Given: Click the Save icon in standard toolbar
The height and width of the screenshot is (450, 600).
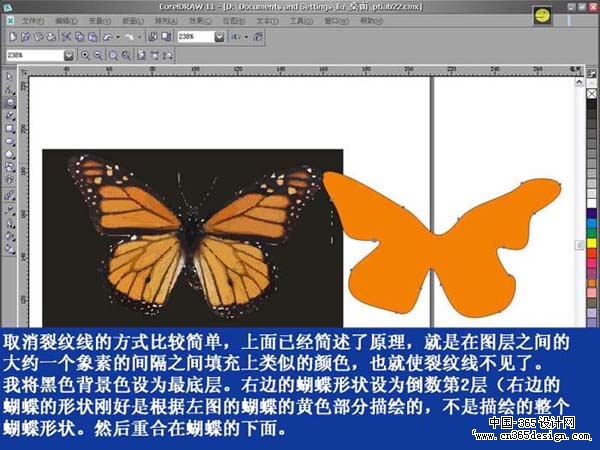Looking at the screenshot, I should tap(38, 37).
